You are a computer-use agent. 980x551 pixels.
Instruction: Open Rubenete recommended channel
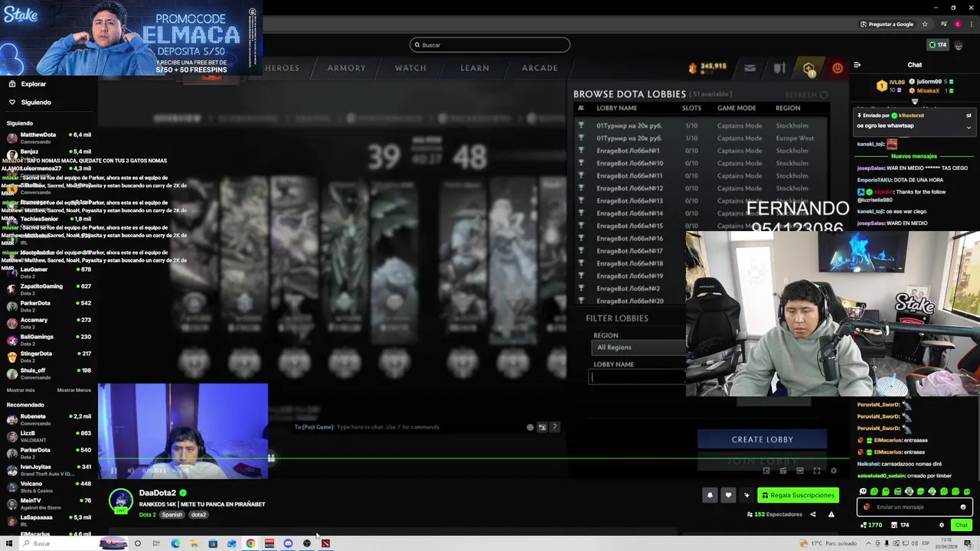[49, 419]
